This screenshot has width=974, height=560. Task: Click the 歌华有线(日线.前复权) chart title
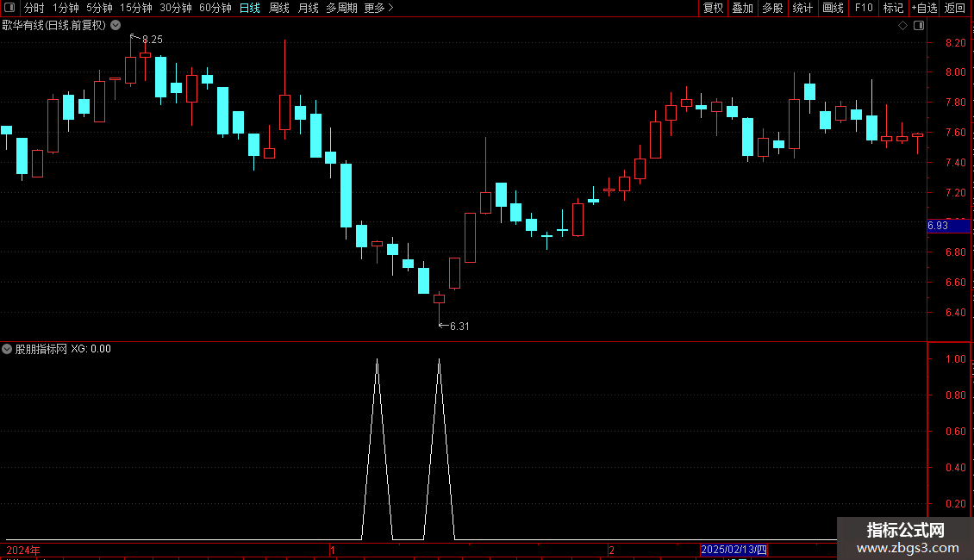pyautogui.click(x=54, y=26)
